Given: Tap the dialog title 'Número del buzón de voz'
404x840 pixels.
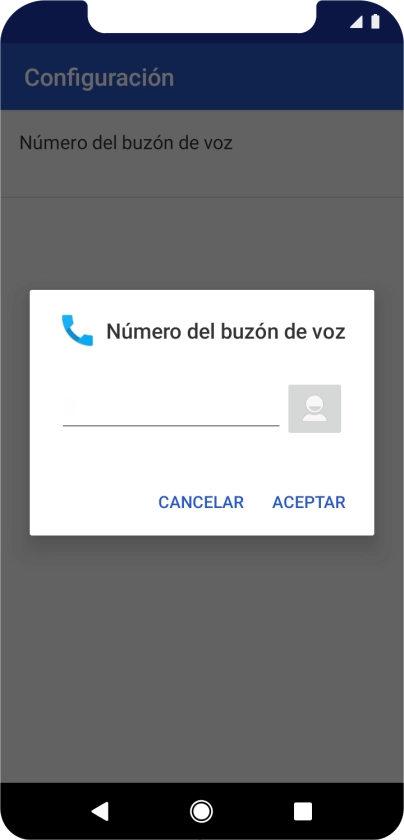Looking at the screenshot, I should [226, 332].
